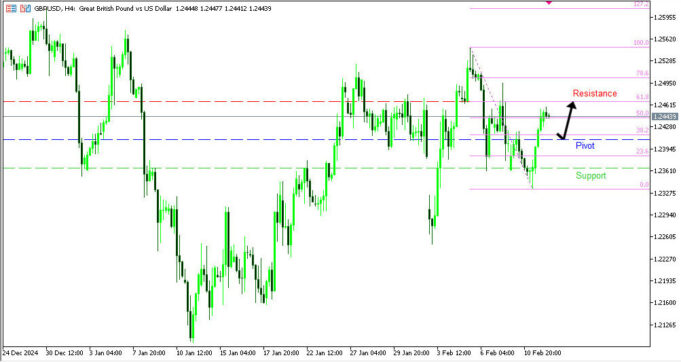The width and height of the screenshot is (681, 362).
Task: Select the Fibonacci 61.8 level label
Action: (642, 97)
